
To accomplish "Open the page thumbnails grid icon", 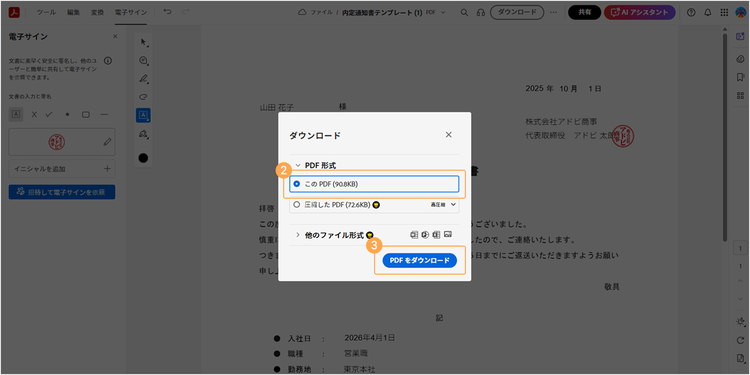I will [x=740, y=95].
